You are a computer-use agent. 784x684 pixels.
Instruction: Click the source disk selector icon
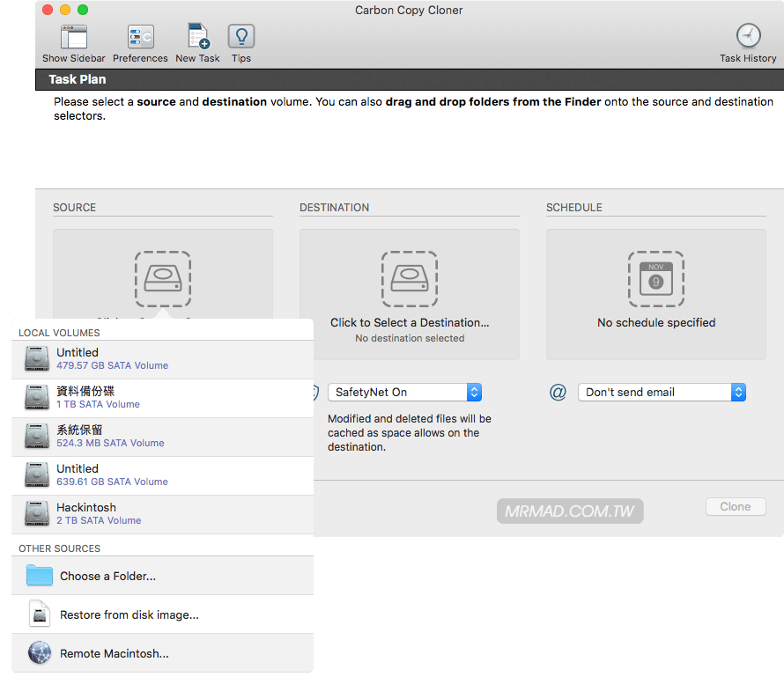click(163, 279)
